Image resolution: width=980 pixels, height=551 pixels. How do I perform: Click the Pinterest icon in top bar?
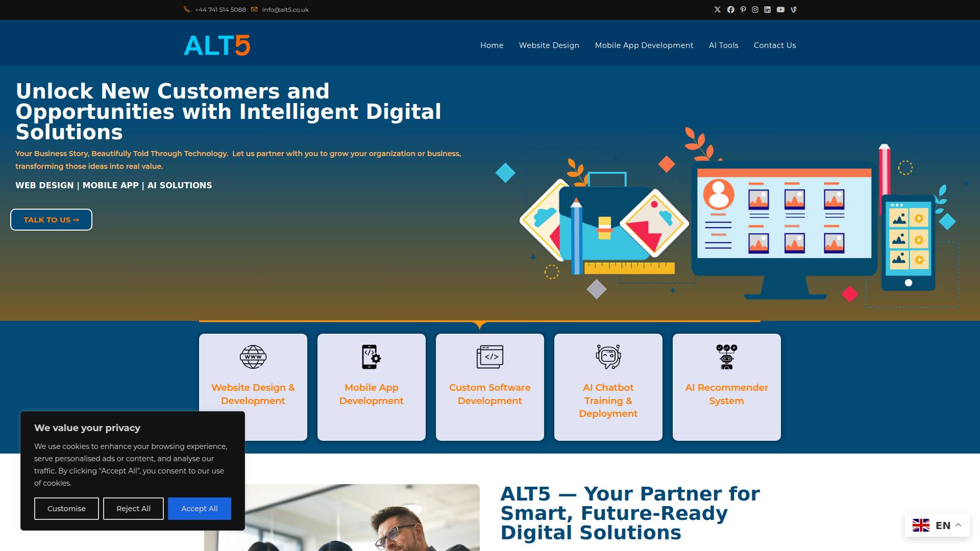coord(743,10)
